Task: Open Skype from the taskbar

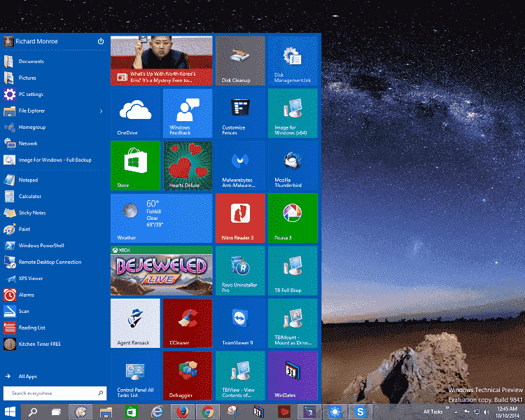Action: [x=360, y=412]
